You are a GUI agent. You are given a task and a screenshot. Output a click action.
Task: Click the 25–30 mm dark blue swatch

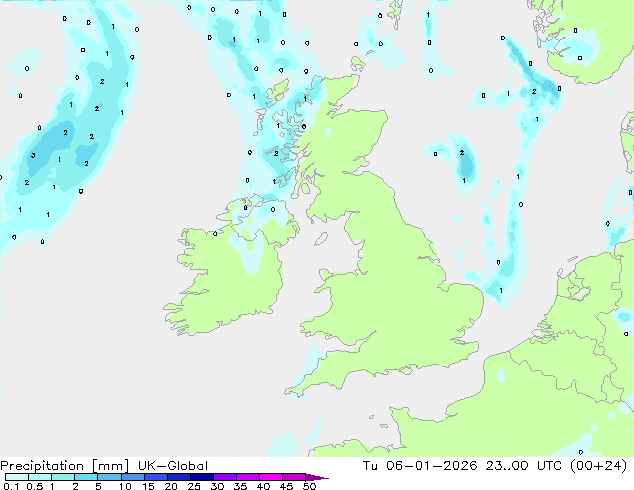201,477
